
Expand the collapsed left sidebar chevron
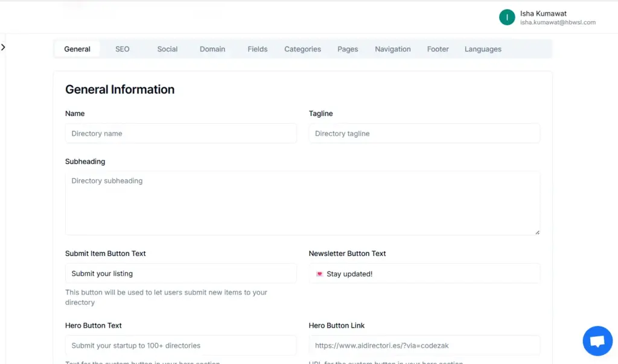4,47
